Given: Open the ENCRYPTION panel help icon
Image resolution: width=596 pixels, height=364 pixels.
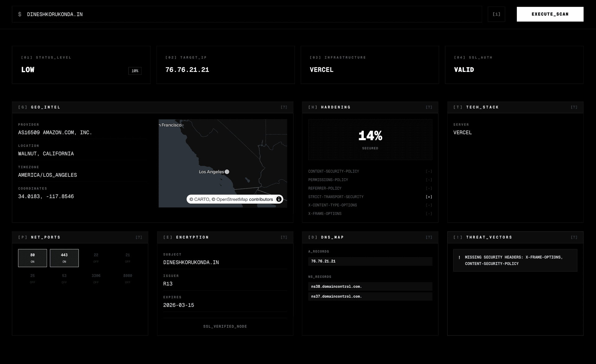Looking at the screenshot, I should (x=284, y=237).
